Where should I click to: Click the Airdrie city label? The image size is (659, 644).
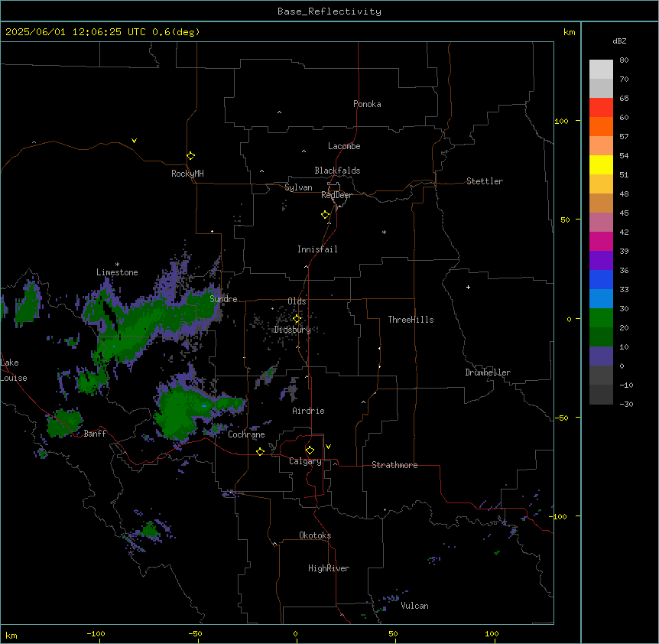[308, 411]
